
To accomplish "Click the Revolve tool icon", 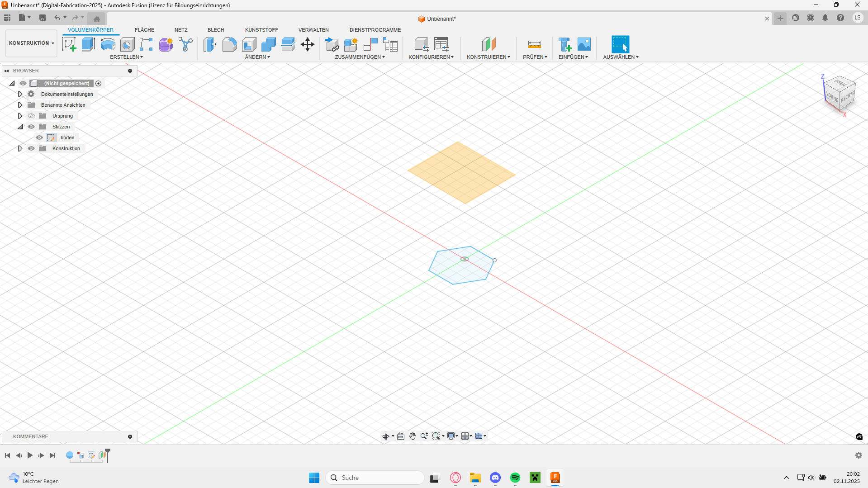I will [x=108, y=44].
